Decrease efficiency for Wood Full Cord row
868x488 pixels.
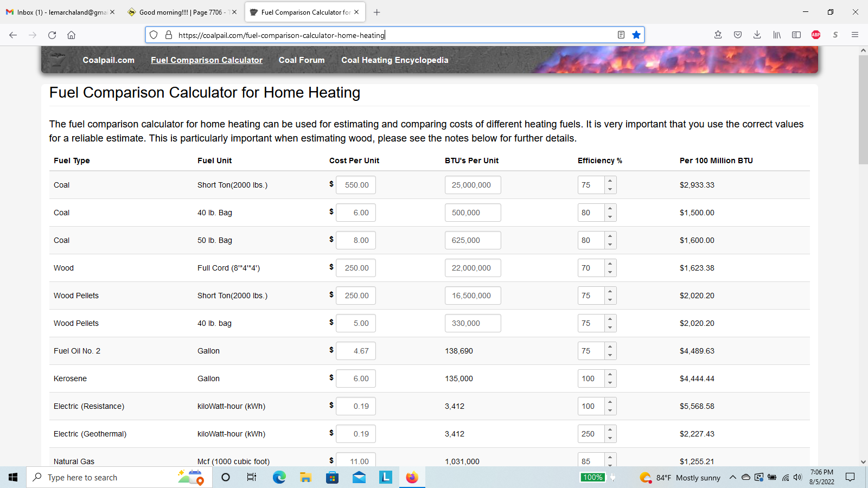(610, 272)
